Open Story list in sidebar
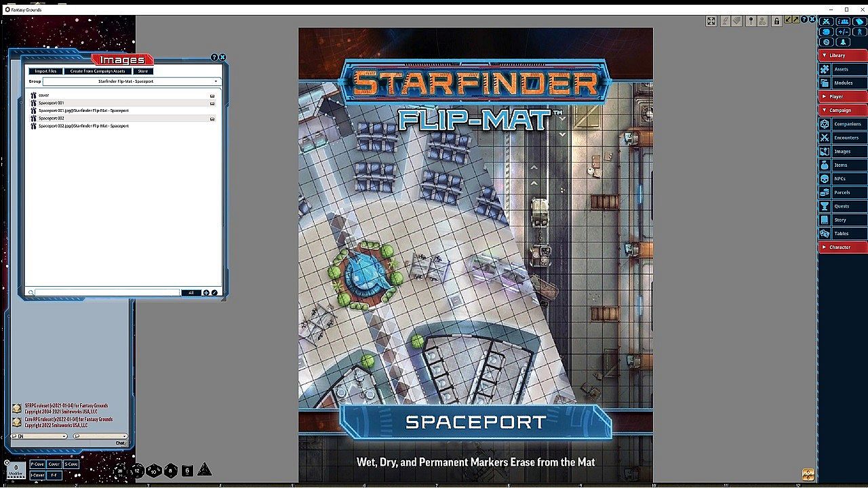Screen dimensions: 868x488 844,220
